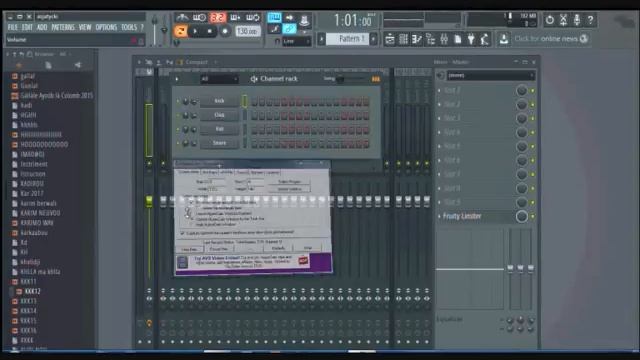The width and height of the screenshot is (640, 360).
Task: Open the channel rack menu arrow
Action: point(176,79)
